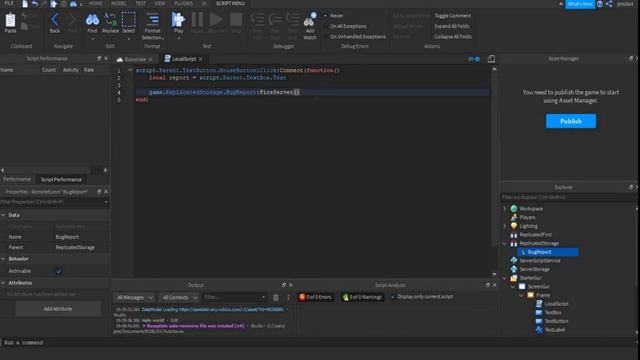Collapse the Data properties section
Image resolution: width=640 pixels, height=360 pixels.
(4, 215)
